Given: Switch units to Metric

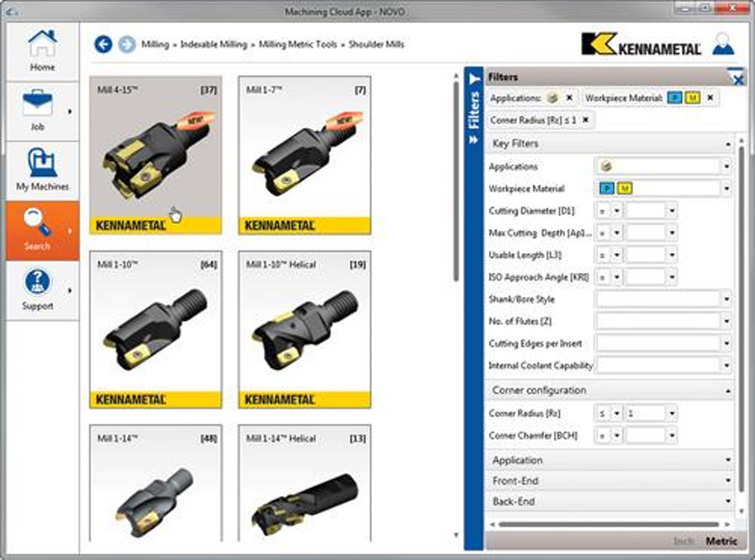Looking at the screenshot, I should [x=721, y=541].
